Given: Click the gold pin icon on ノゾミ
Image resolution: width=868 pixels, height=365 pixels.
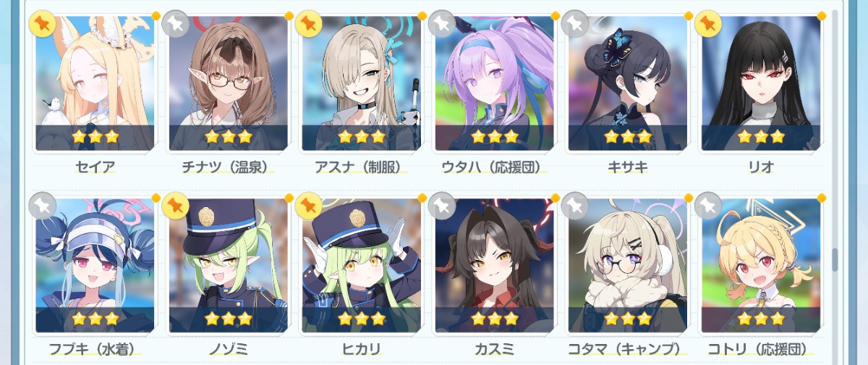Looking at the screenshot, I should tap(176, 206).
